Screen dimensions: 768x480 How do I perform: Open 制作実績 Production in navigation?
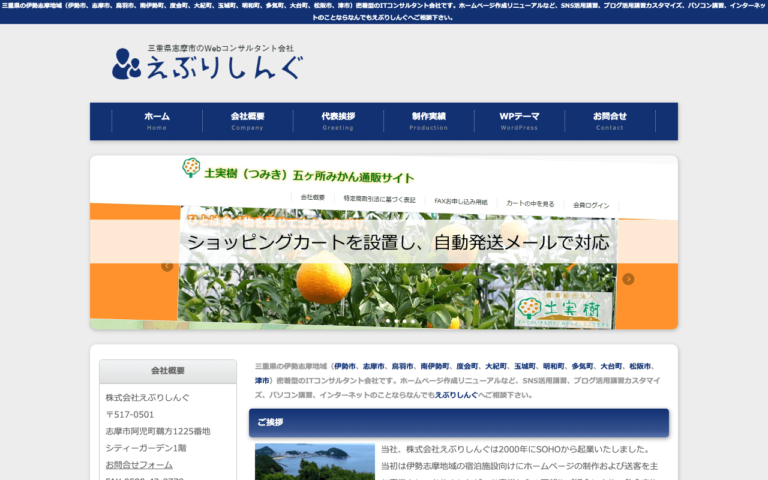[429, 121]
